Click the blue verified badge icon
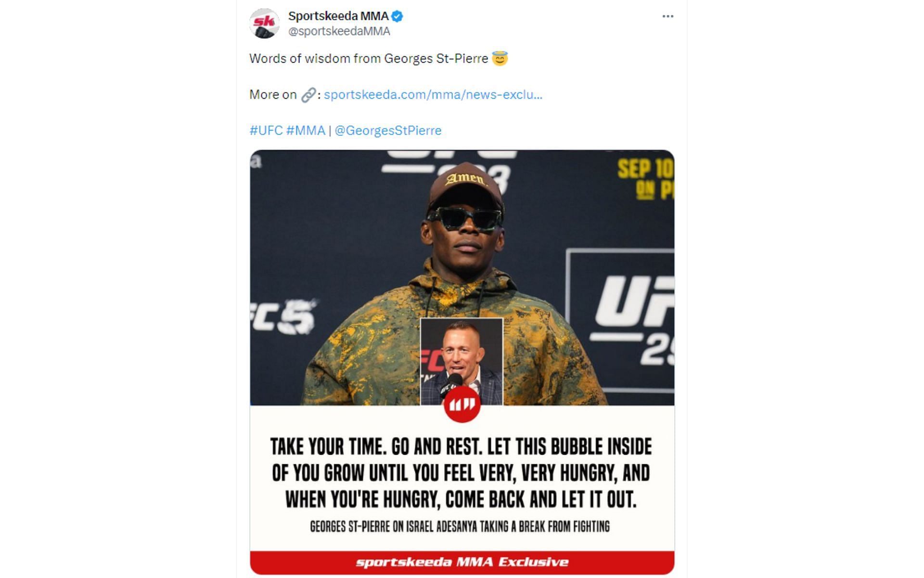 pos(397,16)
